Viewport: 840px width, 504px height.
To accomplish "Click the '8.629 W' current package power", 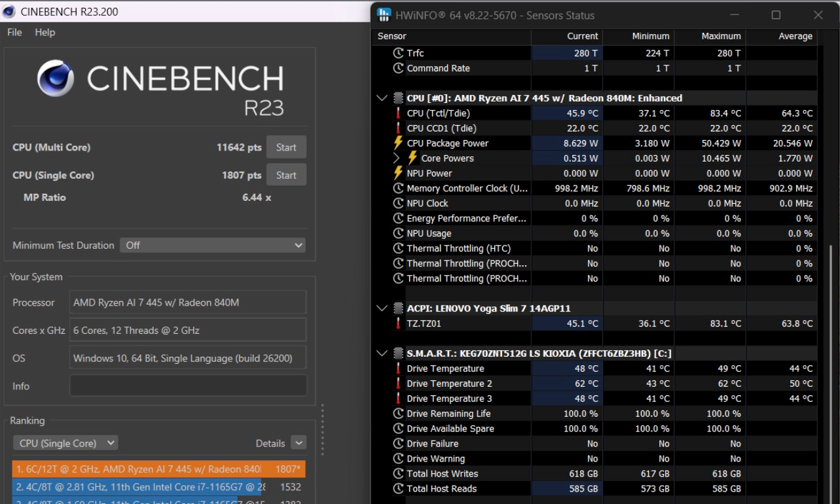I will [581, 143].
